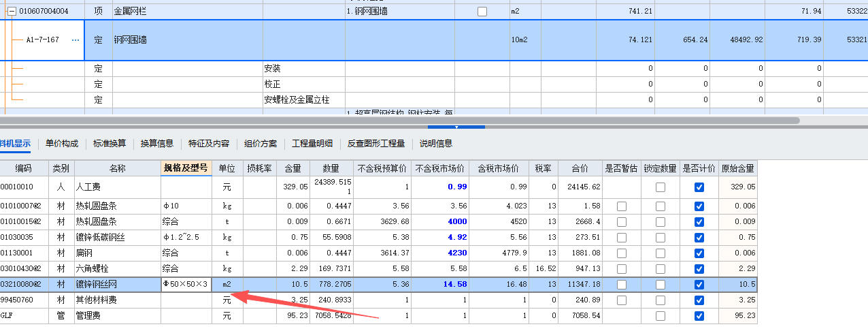Screen dimensions: 868x331
Task: Open the 标准换算 tab
Action: click(x=110, y=144)
